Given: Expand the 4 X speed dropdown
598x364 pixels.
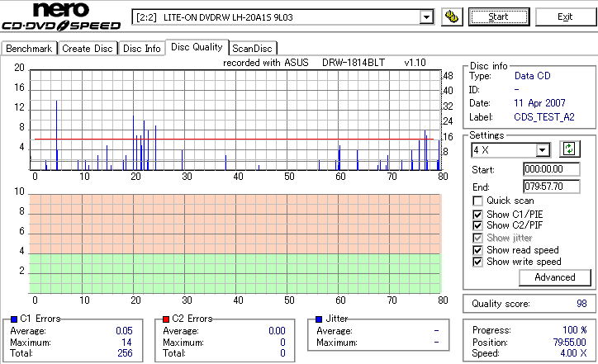Looking at the screenshot, I should 542,150.
